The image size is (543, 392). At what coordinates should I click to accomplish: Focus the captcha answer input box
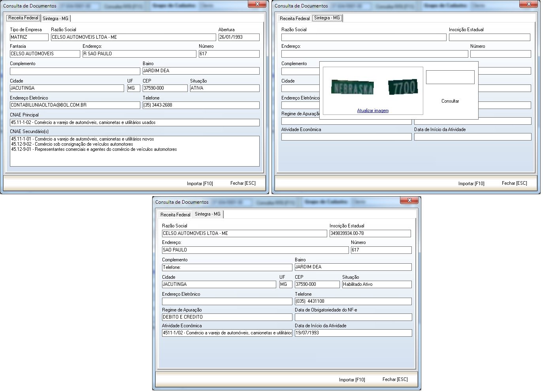450,77
